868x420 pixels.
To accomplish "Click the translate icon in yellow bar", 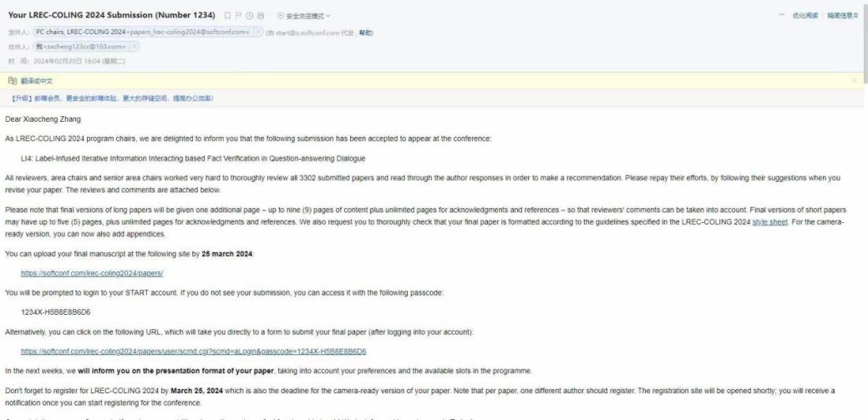I will [13, 81].
